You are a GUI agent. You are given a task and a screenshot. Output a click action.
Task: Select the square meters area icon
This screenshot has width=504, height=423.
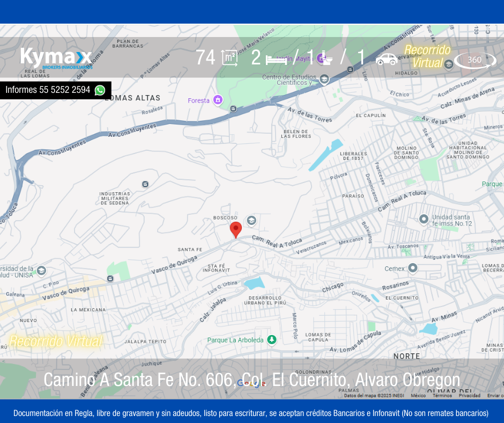(x=229, y=59)
